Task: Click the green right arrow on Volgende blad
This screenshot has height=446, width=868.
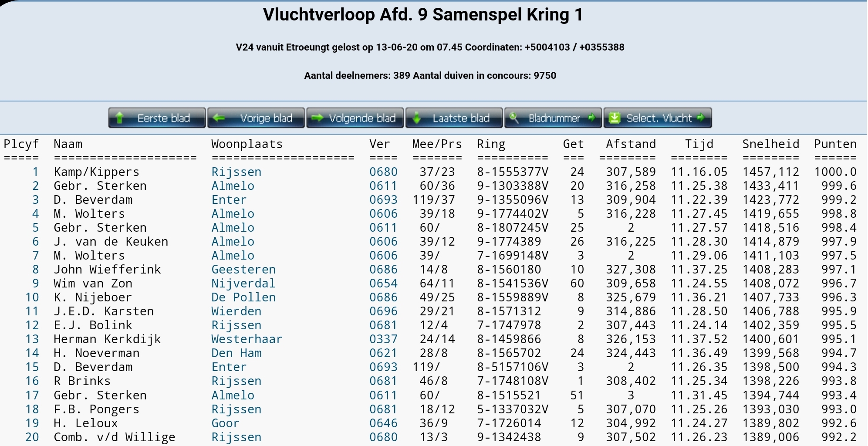Action: click(x=317, y=118)
